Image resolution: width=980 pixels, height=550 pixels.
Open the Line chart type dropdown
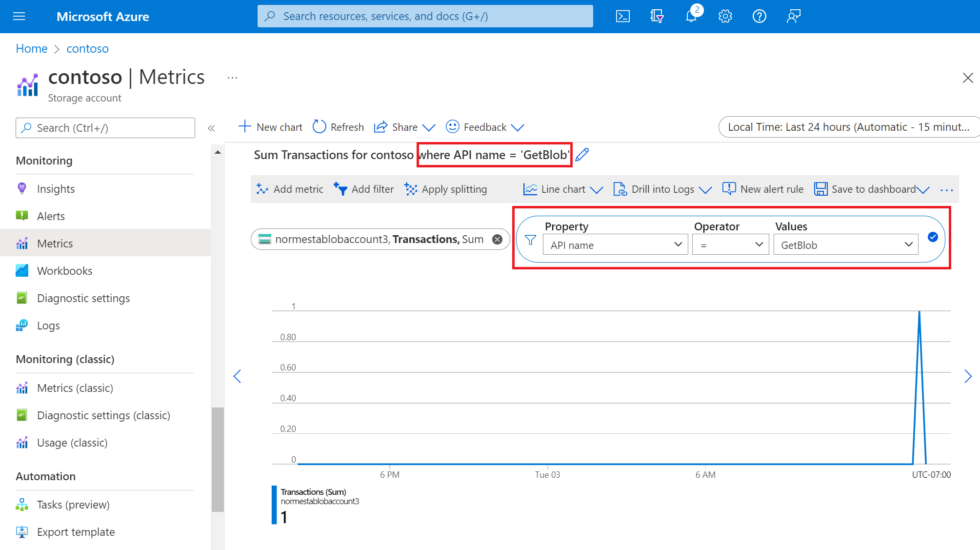(x=563, y=189)
